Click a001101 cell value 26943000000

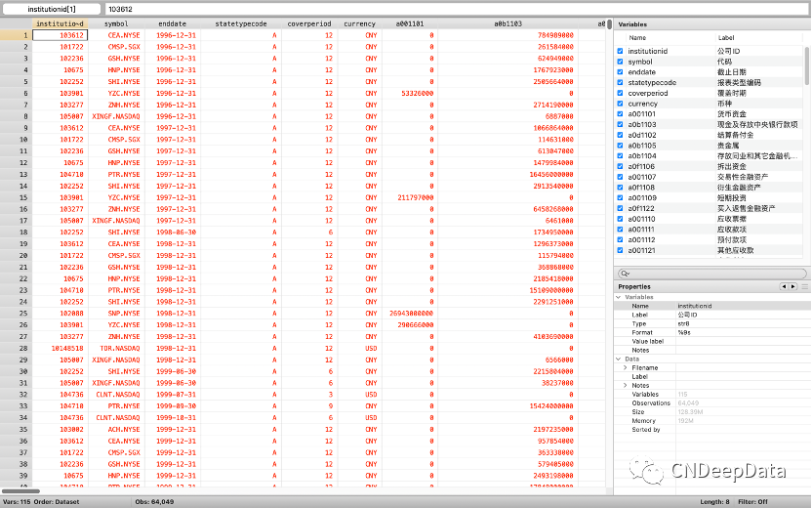(411, 314)
